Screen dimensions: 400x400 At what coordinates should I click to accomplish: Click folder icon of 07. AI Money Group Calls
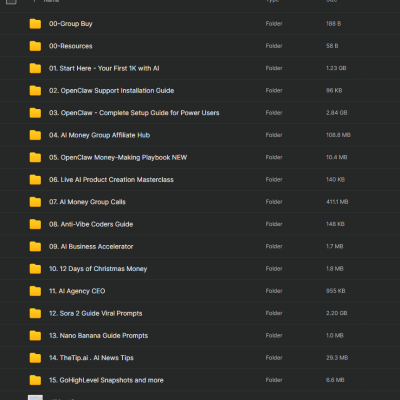[35, 202]
